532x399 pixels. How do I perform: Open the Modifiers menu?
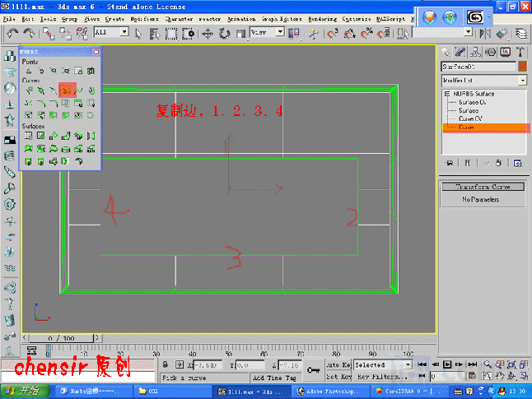coord(144,19)
